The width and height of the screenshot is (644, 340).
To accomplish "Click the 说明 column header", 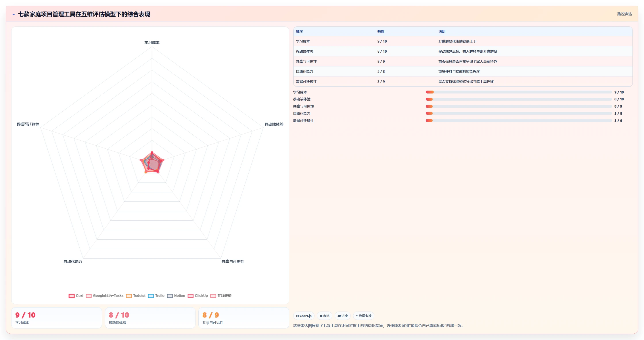I will (x=442, y=32).
